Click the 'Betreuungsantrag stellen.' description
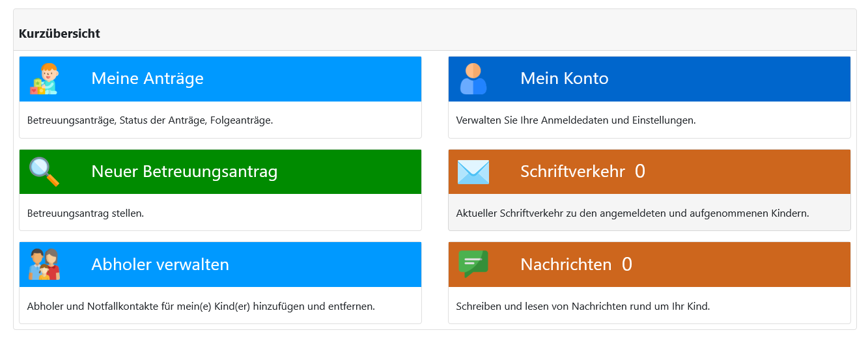This screenshot has width=868, height=341. pos(85,213)
